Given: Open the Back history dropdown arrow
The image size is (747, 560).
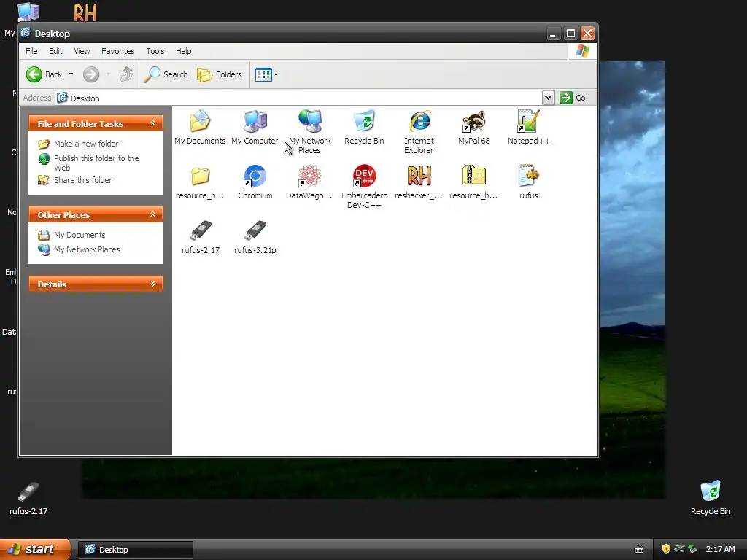Looking at the screenshot, I should point(71,74).
